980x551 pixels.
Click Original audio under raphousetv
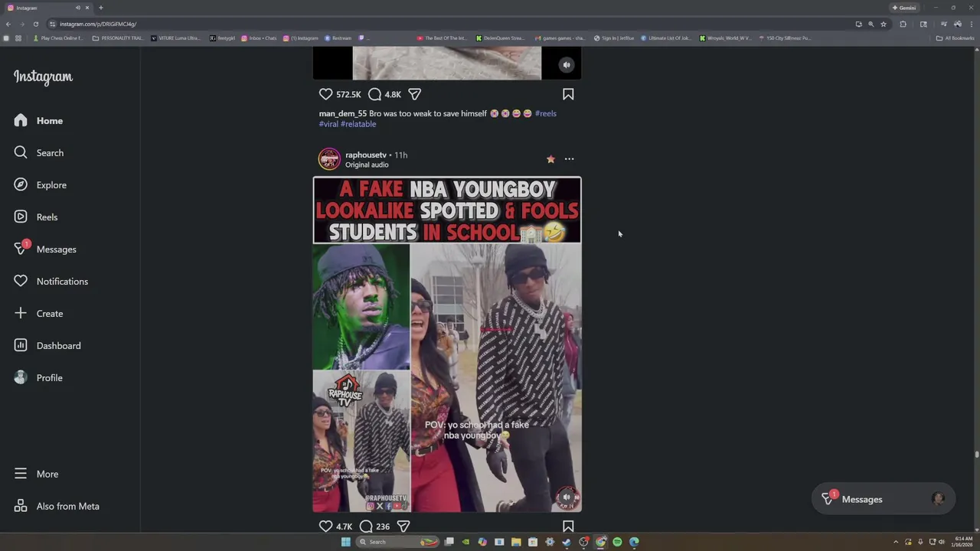click(367, 165)
